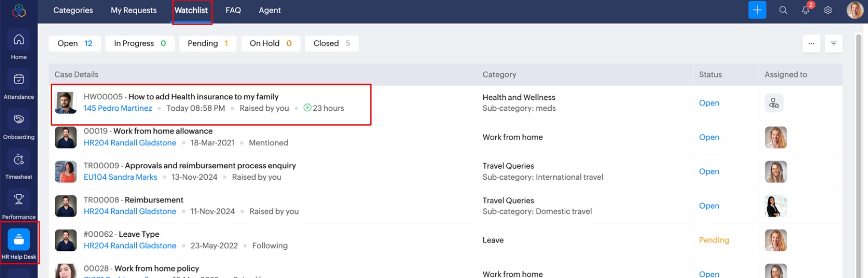This screenshot has height=278, width=868.
Task: Open the Attendance module
Action: (19, 85)
